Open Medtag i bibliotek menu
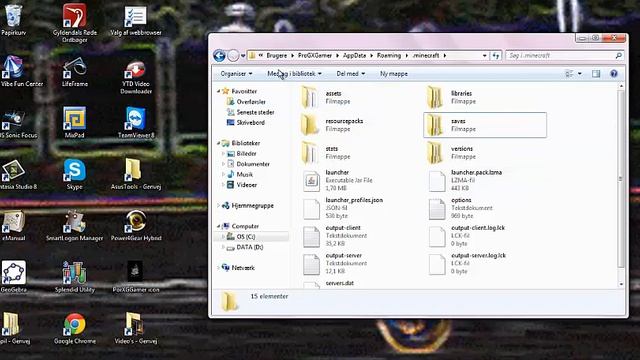This screenshot has width=640, height=360. [x=294, y=74]
